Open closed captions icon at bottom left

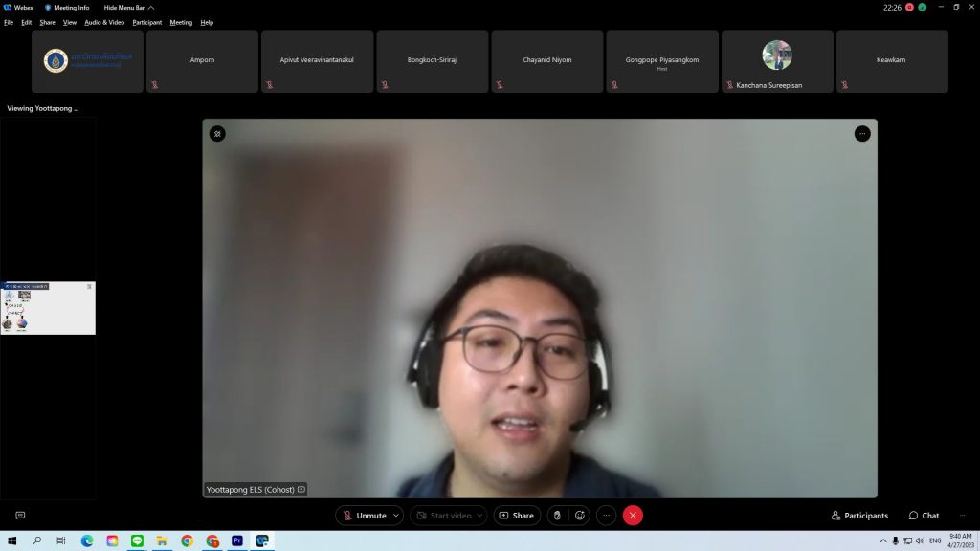pyautogui.click(x=20, y=516)
